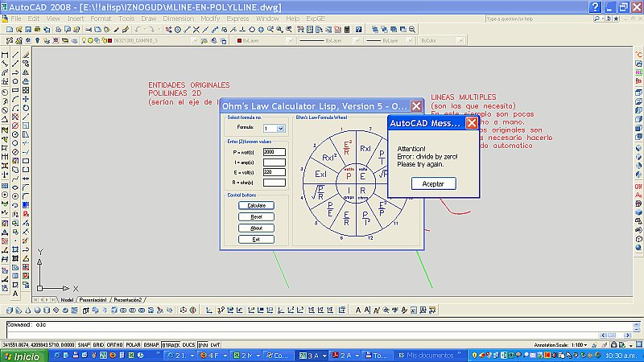Click the Undo arrow icon
This screenshot has width=644, height=362.
coord(138,29)
